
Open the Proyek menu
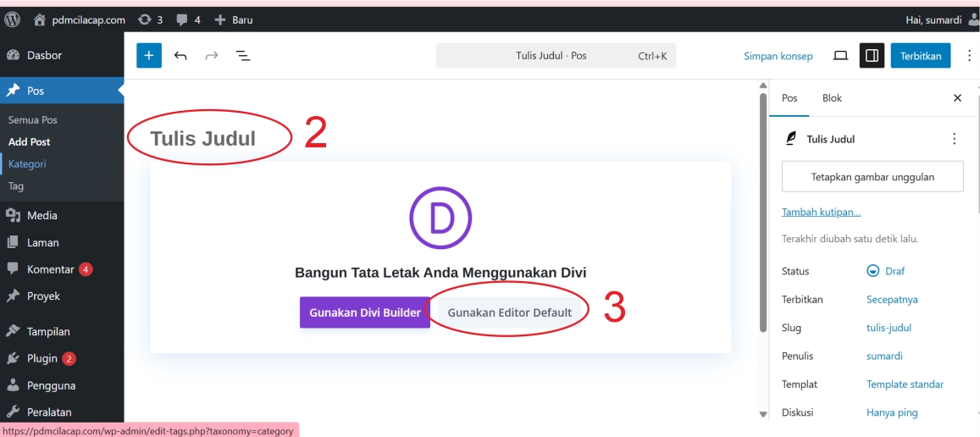[x=62, y=296]
